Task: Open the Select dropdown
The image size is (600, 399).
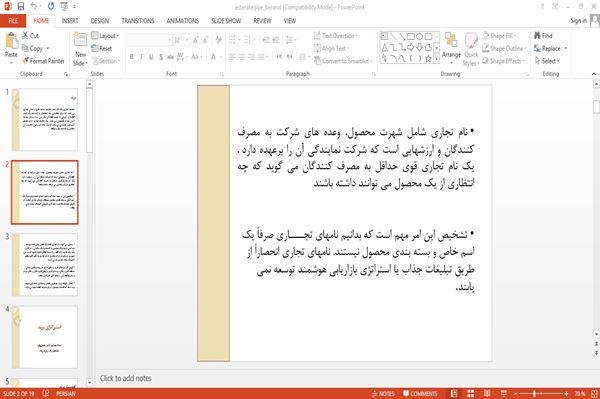Action: 547,61
